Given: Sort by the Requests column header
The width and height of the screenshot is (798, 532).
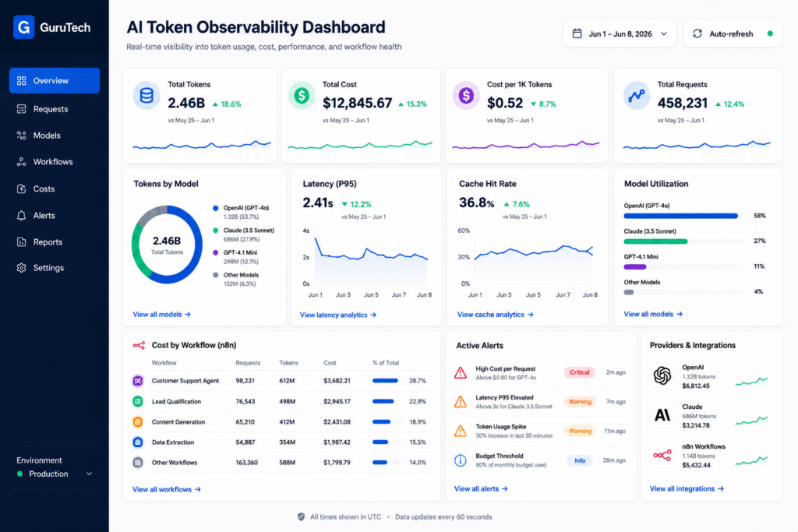Looking at the screenshot, I should [248, 363].
